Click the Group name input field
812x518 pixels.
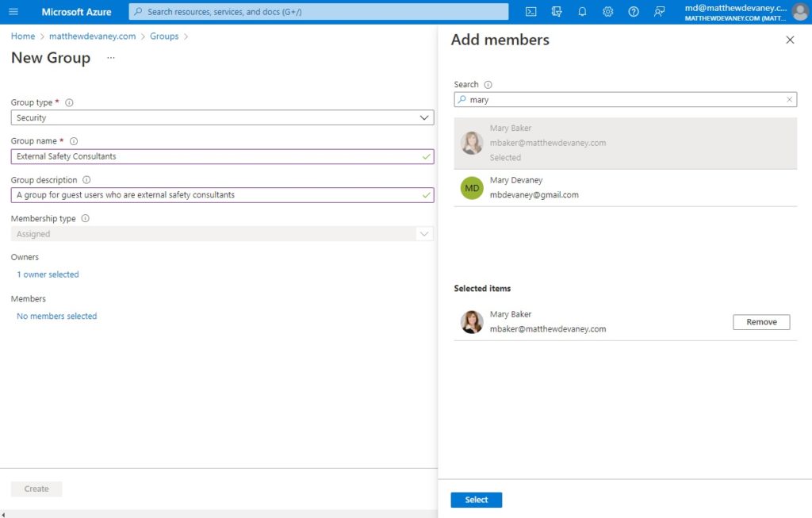click(222, 156)
